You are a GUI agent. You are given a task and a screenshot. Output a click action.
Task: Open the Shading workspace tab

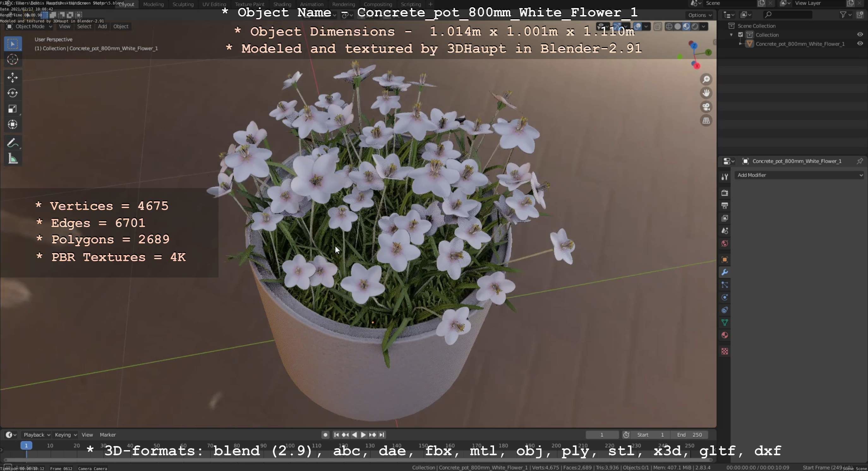(x=282, y=4)
